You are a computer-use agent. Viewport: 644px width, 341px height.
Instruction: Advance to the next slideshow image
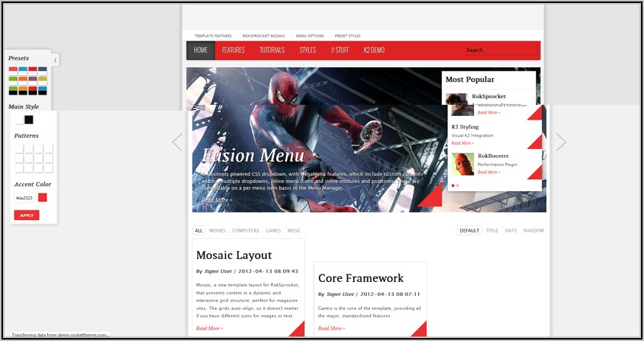[561, 142]
